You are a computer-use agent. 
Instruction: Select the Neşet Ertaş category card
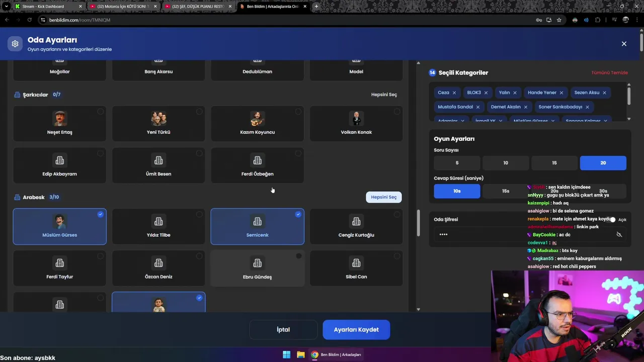(x=59, y=123)
